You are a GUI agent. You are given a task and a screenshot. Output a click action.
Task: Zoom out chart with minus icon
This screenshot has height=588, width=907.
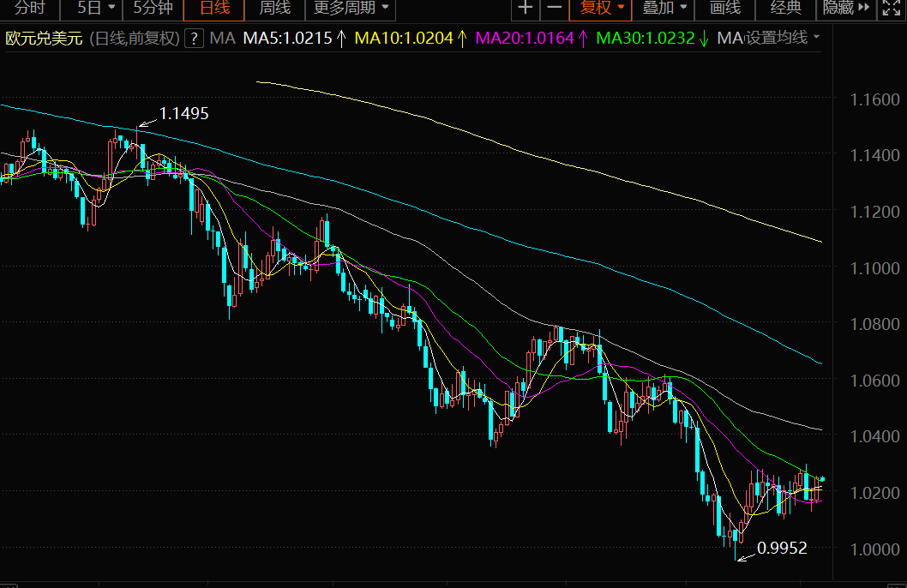[554, 8]
